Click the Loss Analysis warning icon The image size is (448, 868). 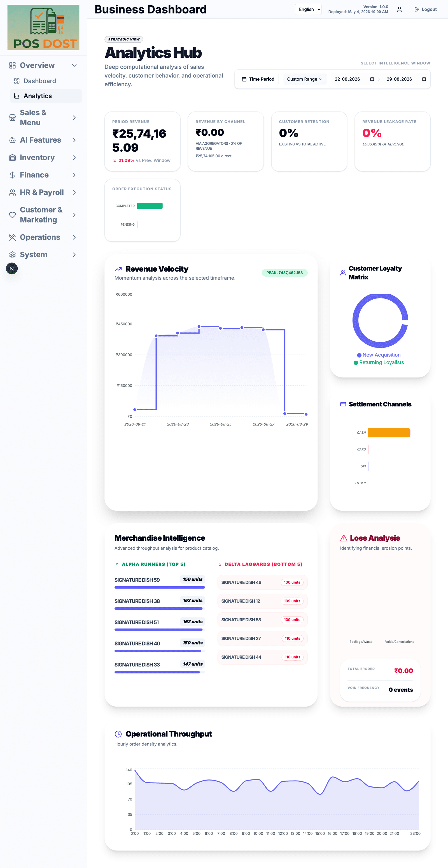[344, 538]
